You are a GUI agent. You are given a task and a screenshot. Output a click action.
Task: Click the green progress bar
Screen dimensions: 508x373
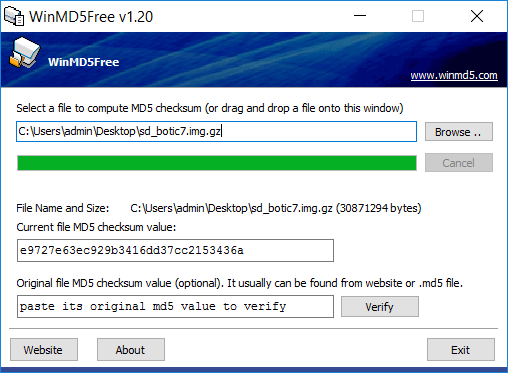click(217, 163)
